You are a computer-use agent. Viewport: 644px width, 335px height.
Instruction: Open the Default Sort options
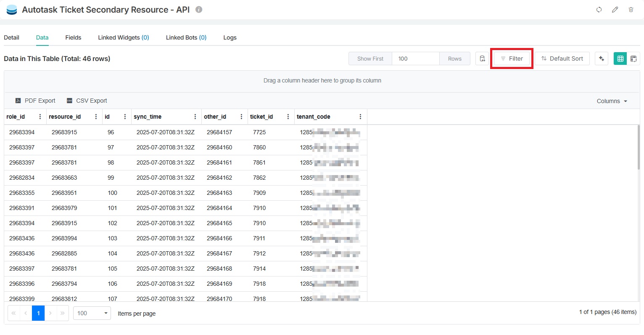(562, 58)
